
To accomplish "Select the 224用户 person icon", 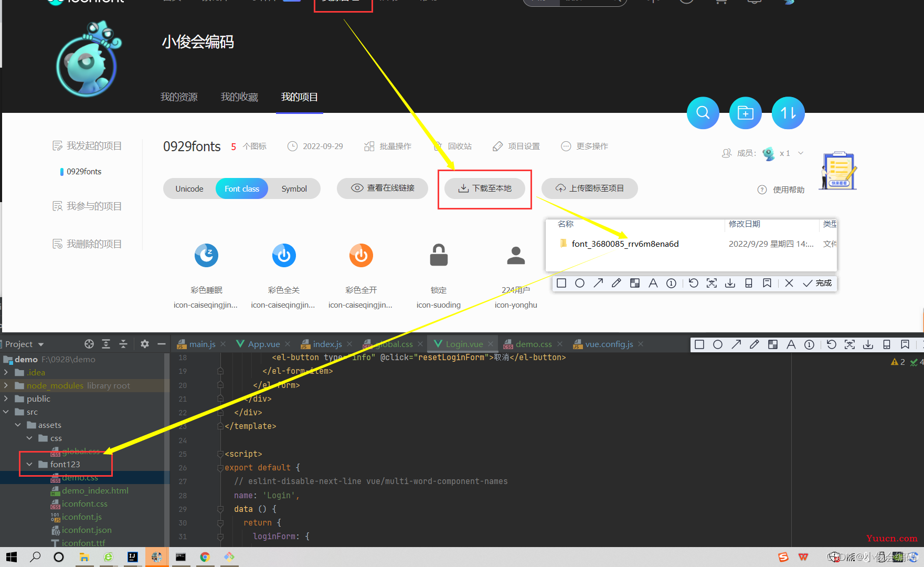I will [516, 256].
